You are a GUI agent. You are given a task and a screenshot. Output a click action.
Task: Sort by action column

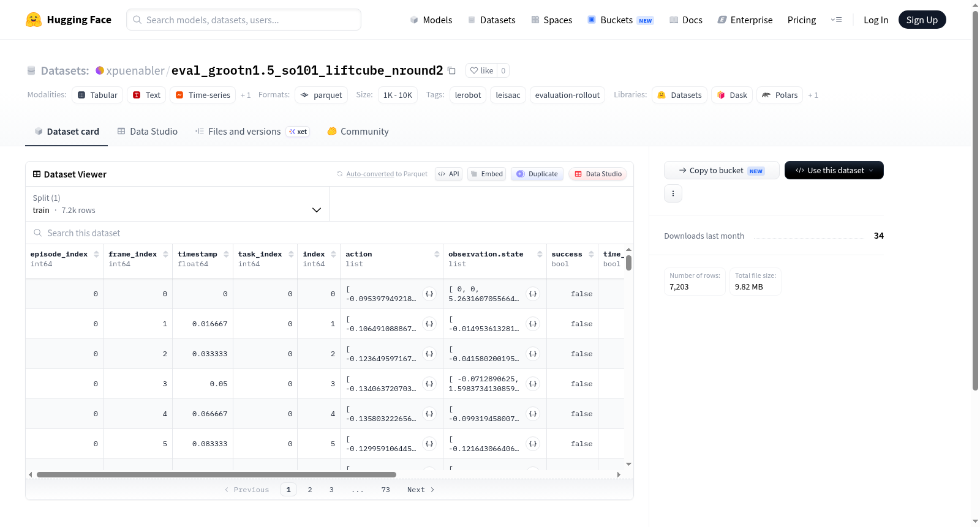[x=437, y=254]
